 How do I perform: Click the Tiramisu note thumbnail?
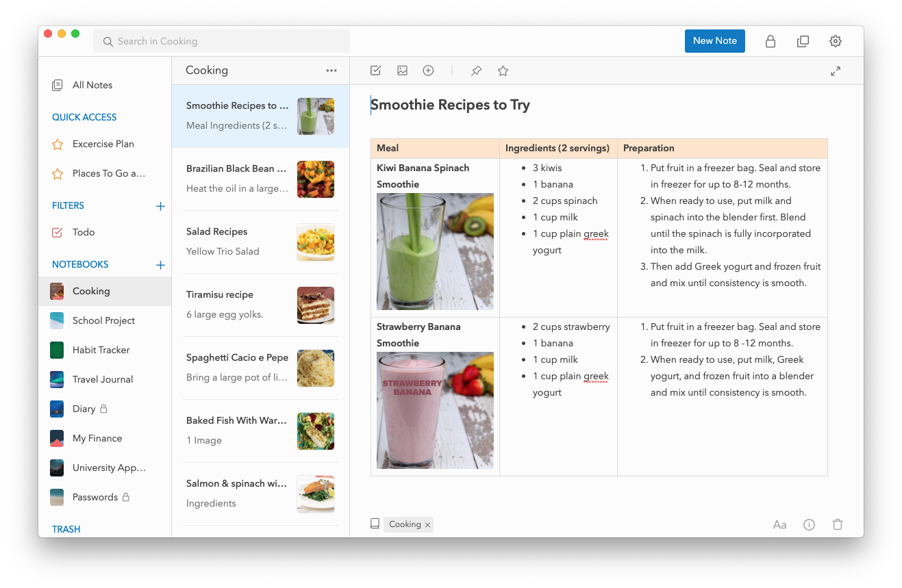tap(316, 305)
